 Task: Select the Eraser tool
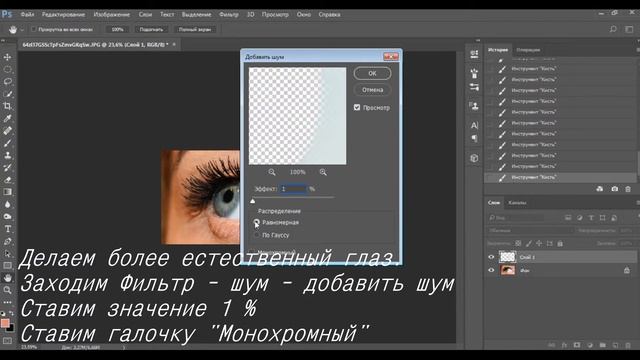click(x=7, y=180)
